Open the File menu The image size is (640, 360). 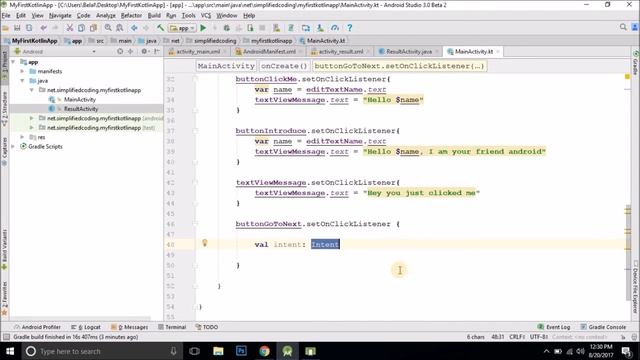6,16
